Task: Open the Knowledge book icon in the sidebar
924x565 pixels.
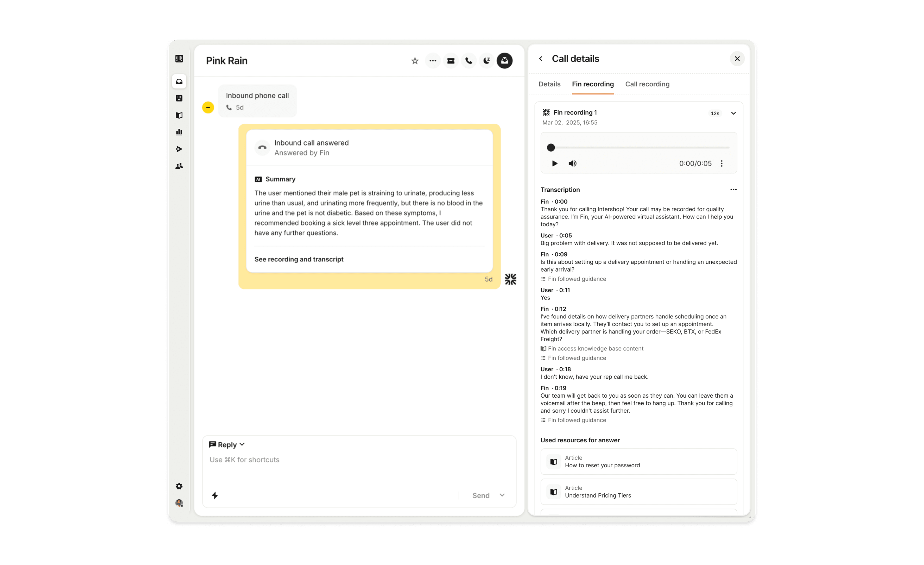Action: [179, 115]
